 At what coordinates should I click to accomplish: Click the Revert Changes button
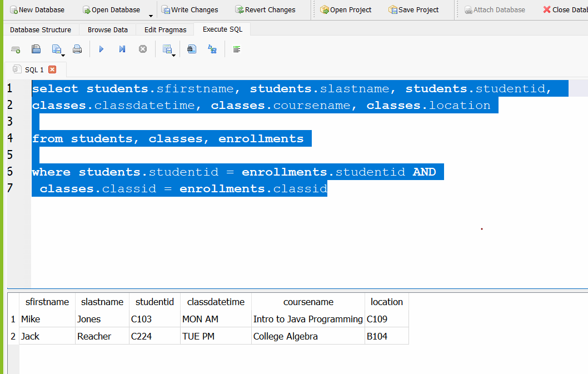coord(265,10)
